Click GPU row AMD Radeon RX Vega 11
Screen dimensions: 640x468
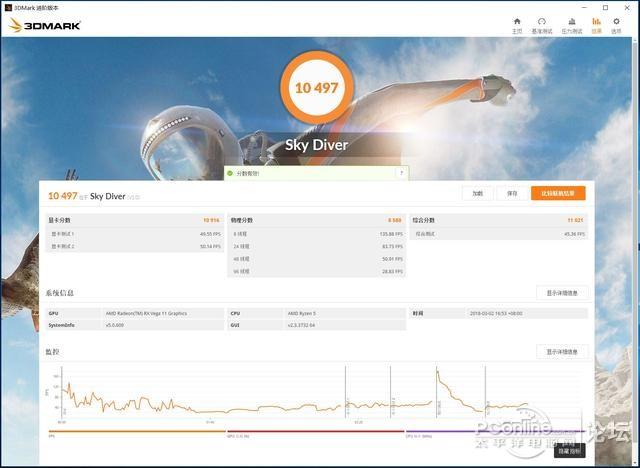coord(134,313)
